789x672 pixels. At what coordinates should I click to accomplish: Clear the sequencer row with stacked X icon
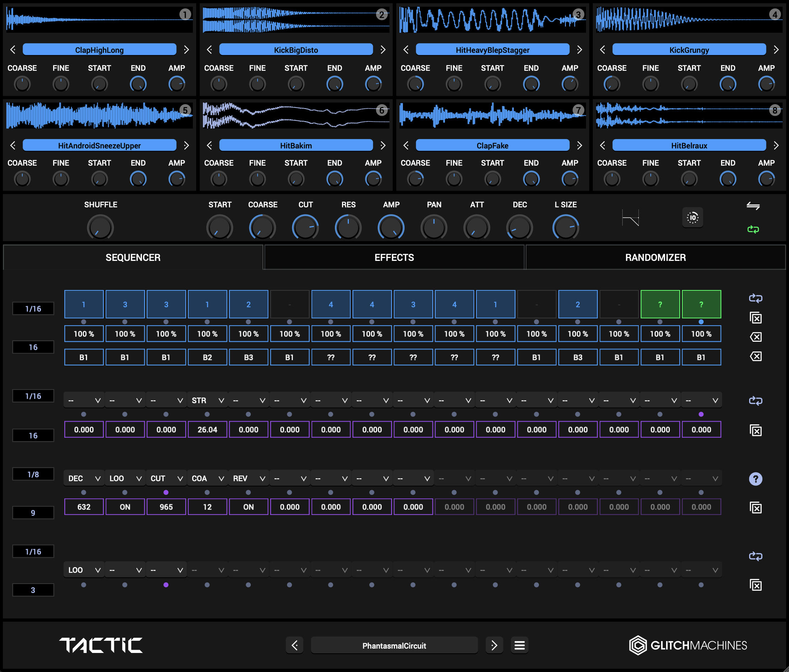point(756,317)
